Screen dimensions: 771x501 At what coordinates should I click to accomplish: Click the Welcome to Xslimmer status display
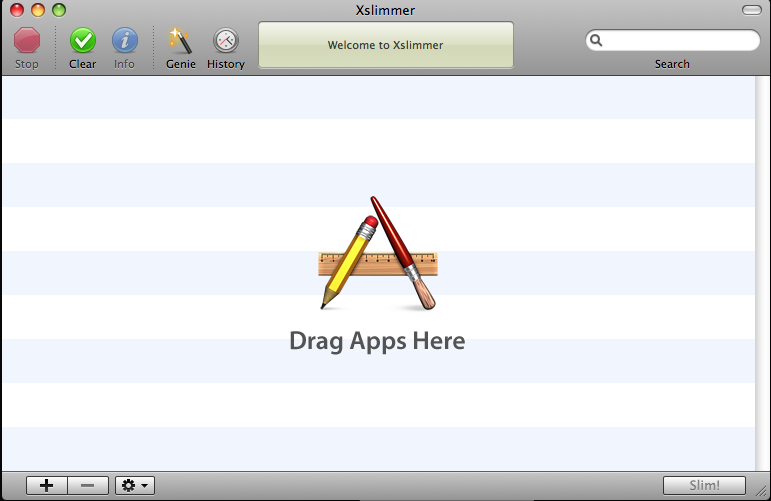tap(386, 45)
